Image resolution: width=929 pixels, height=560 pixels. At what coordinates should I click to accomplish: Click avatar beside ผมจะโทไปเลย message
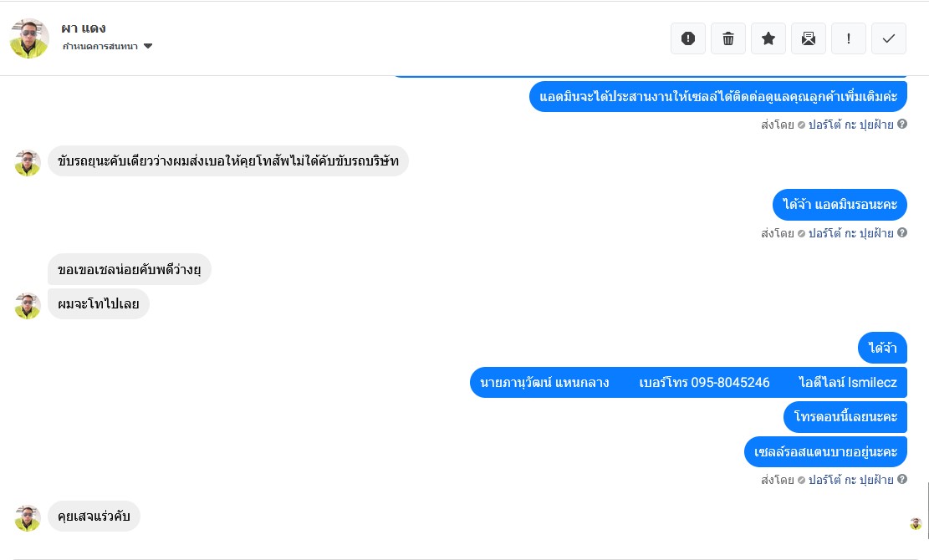pyautogui.click(x=28, y=306)
